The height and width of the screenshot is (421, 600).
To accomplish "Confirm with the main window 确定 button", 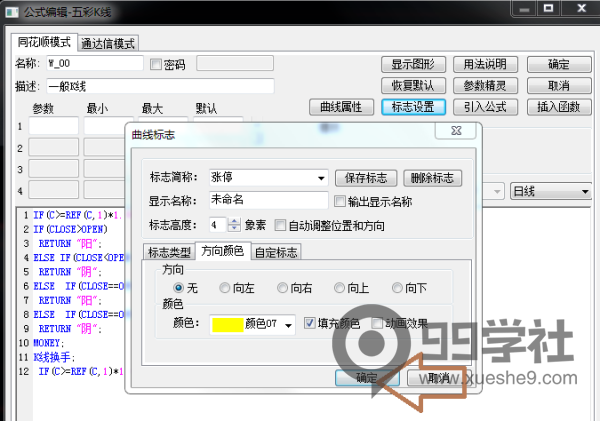I will [559, 64].
